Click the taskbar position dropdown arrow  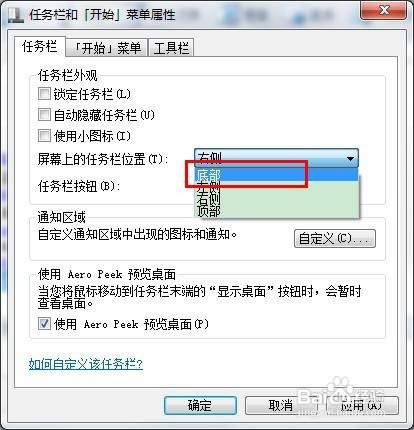pos(350,158)
